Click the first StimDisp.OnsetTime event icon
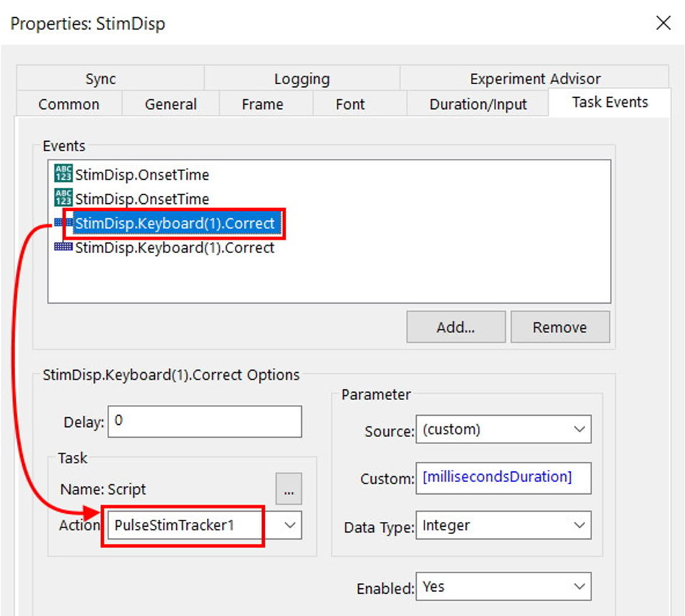Screen dimensions: 685x616 [63, 174]
